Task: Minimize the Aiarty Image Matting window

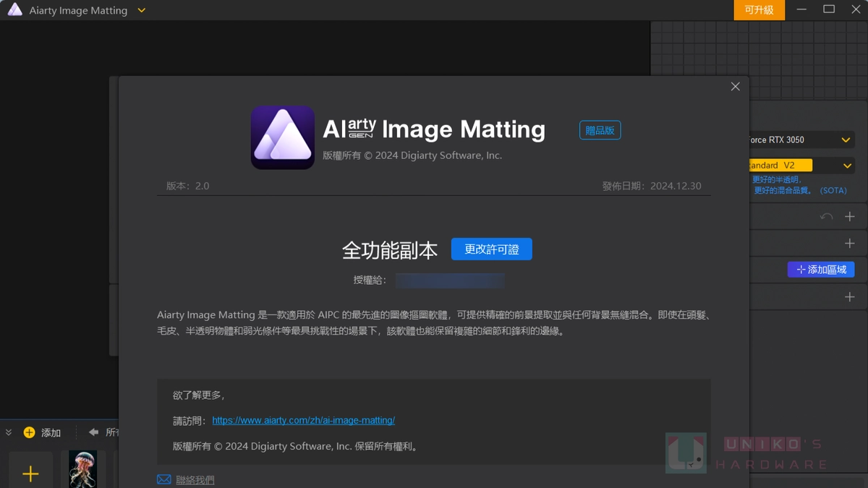Action: (801, 10)
